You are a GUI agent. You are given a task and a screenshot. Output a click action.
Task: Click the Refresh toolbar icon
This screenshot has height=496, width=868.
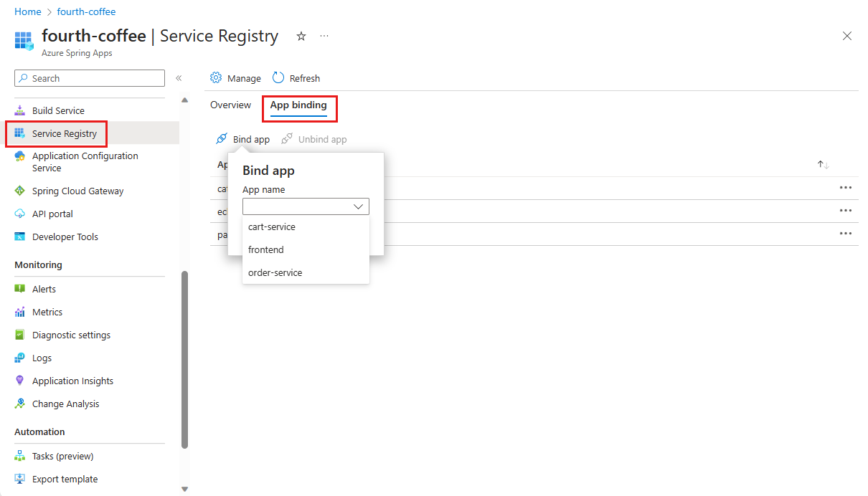(x=278, y=78)
